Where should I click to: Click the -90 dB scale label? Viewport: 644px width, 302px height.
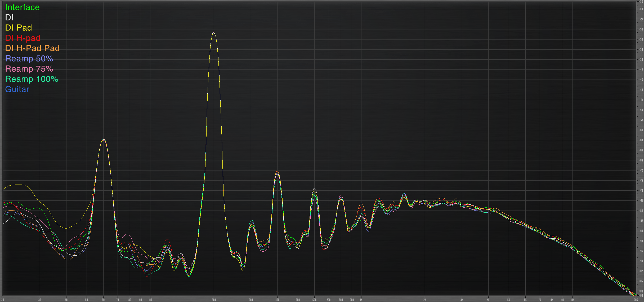[x=641, y=231]
